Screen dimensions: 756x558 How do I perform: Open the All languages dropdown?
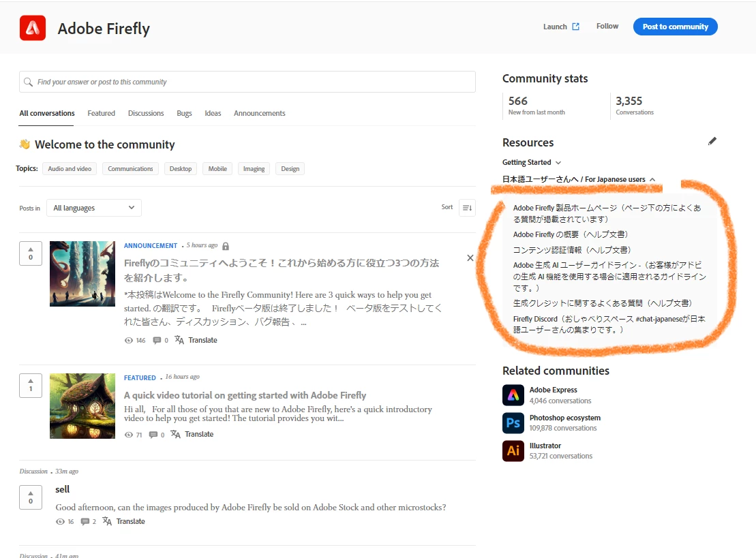(x=94, y=208)
